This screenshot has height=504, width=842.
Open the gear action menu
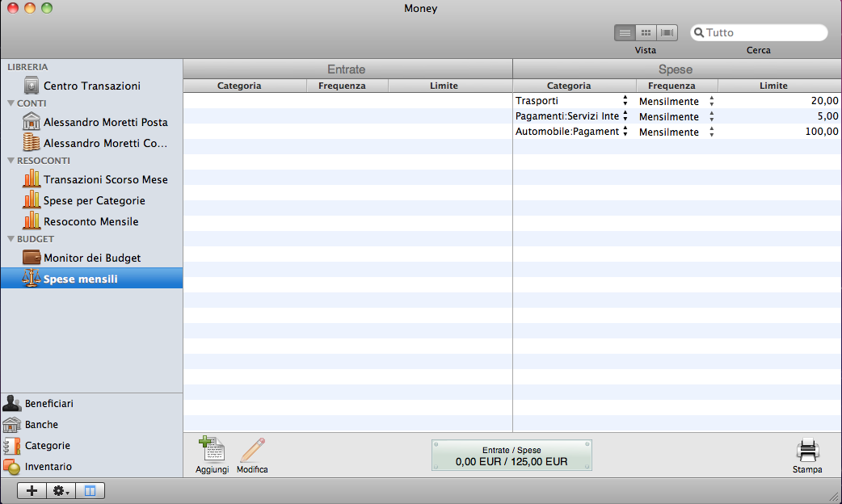point(61,490)
